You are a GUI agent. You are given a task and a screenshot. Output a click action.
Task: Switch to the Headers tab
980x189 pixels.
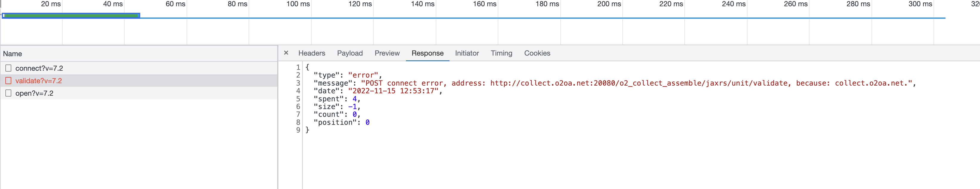(x=311, y=53)
